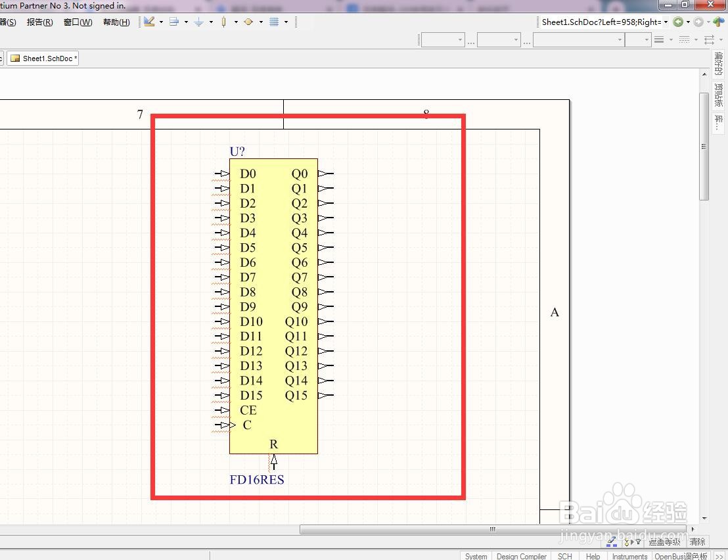Select the FD16RES component label
The image size is (728, 560).
pyautogui.click(x=257, y=479)
